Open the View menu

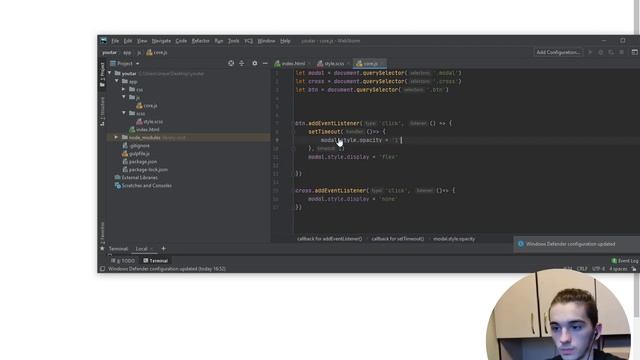pyautogui.click(x=142, y=41)
